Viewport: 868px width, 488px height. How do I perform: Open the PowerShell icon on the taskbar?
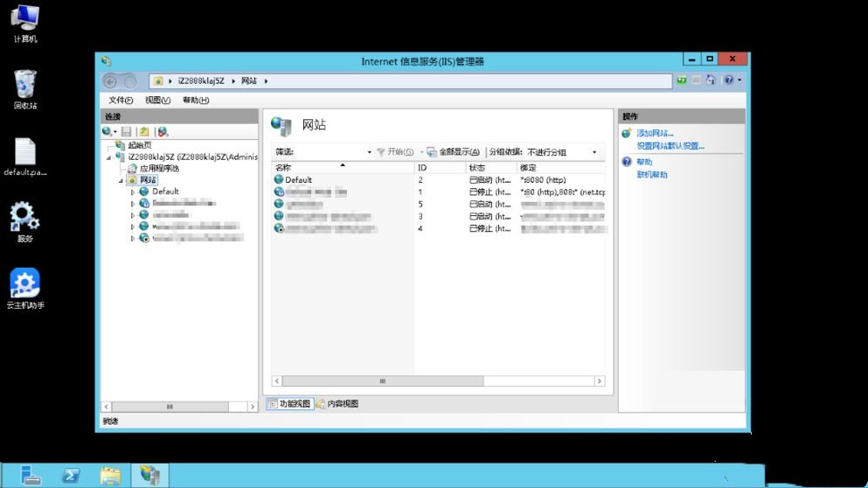(71, 476)
